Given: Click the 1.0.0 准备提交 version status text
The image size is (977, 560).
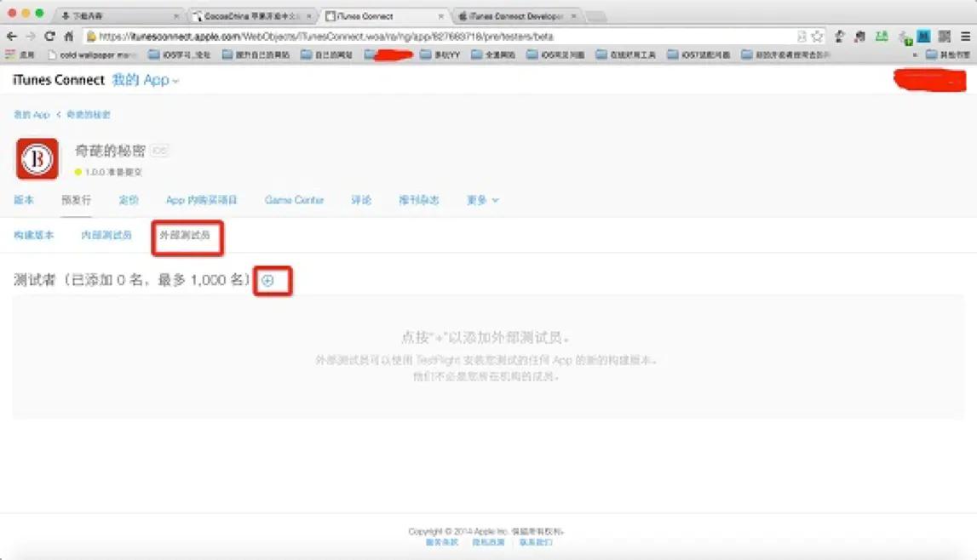Looking at the screenshot, I should tap(113, 172).
